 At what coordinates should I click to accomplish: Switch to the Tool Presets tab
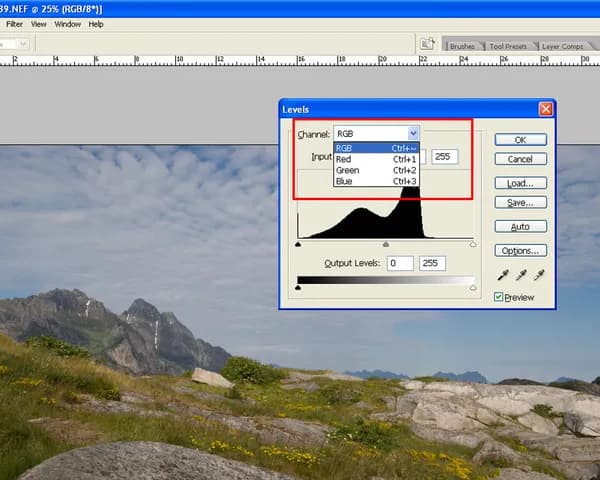pyautogui.click(x=508, y=46)
